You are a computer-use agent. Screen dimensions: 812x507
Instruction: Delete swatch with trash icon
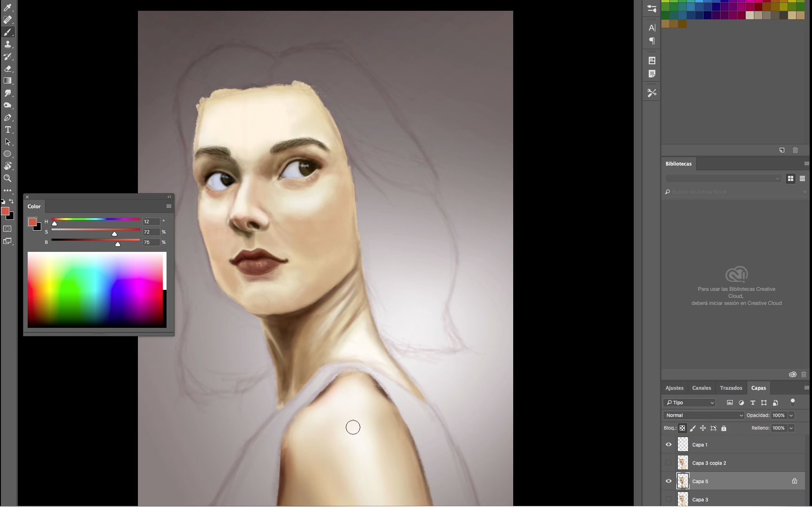795,150
